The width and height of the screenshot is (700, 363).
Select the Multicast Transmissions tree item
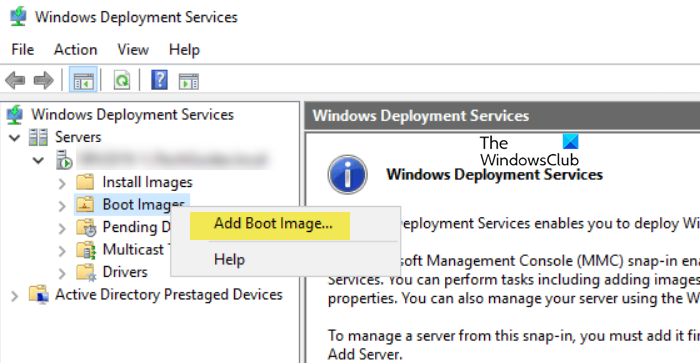[x=133, y=249]
